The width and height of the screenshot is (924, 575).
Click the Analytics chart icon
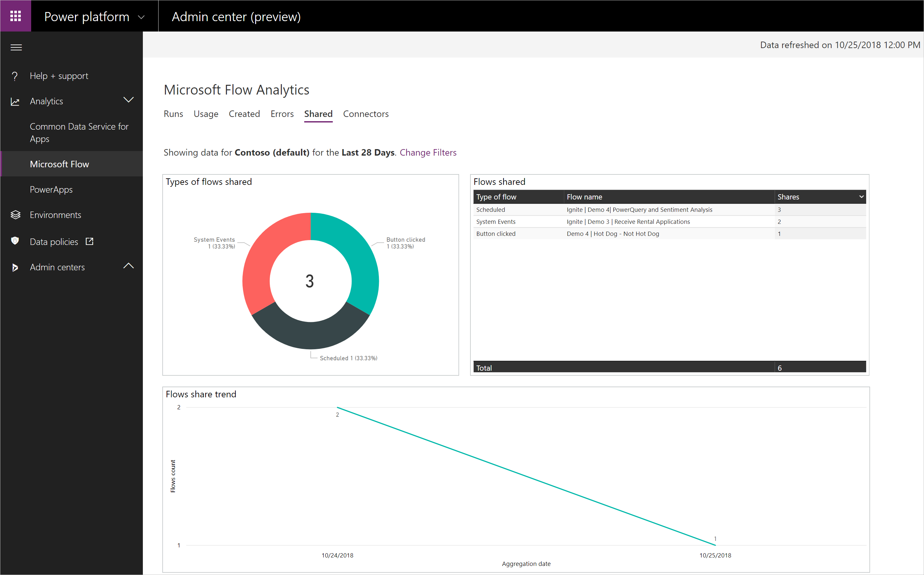click(x=15, y=102)
